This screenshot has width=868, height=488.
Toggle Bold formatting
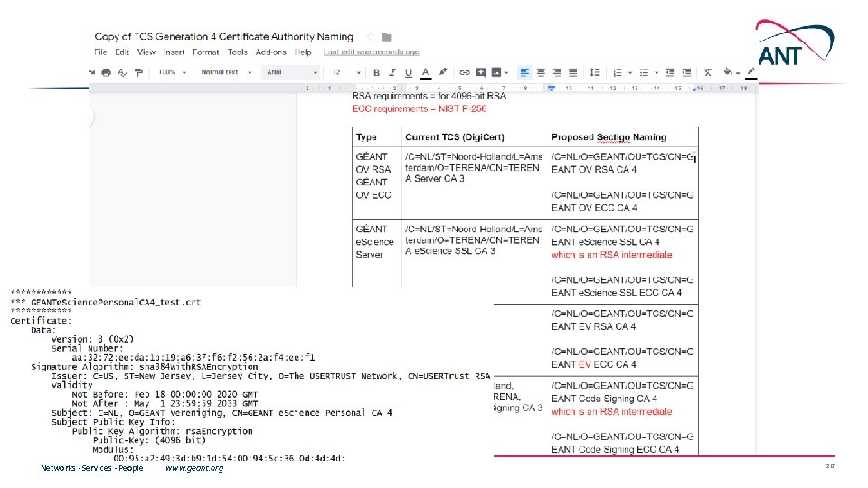click(376, 72)
